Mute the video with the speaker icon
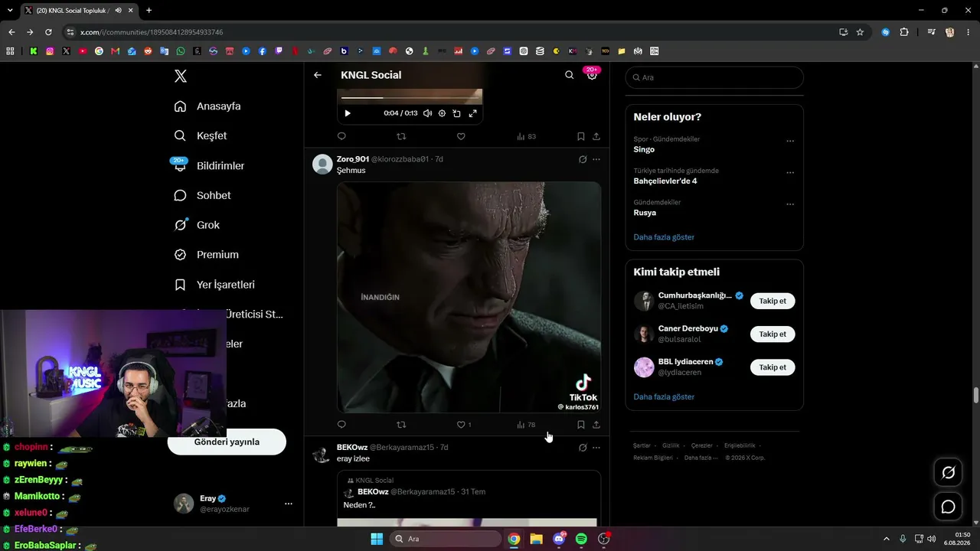 [427, 113]
